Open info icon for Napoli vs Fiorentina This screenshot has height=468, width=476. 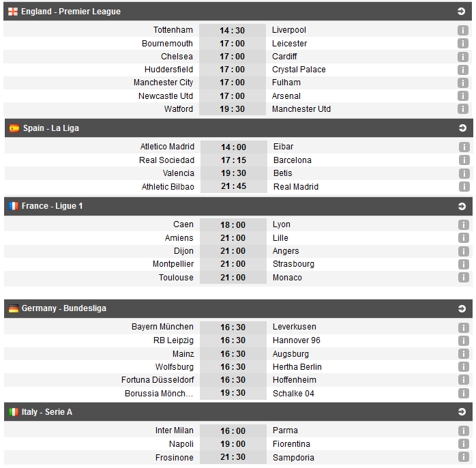pos(464,444)
